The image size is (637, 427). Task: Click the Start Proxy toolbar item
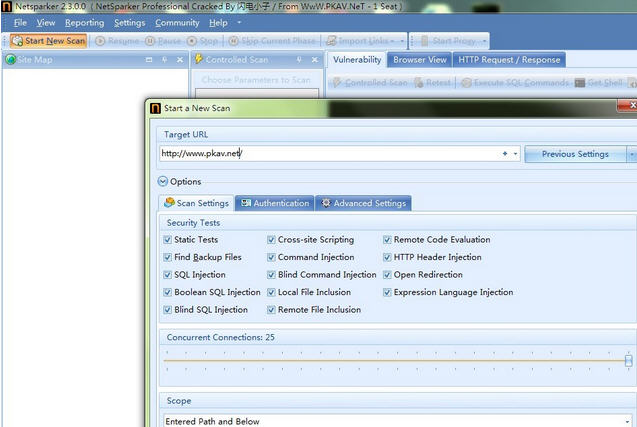[448, 41]
